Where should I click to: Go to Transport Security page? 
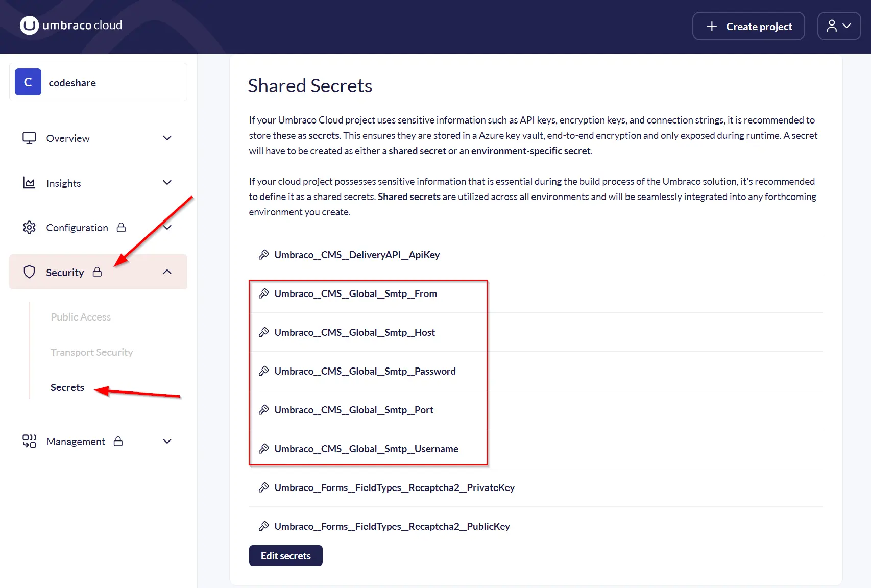(91, 352)
